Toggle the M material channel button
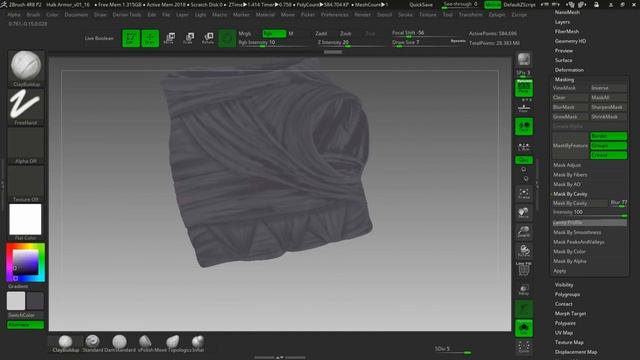The width and height of the screenshot is (640, 360). [x=291, y=33]
